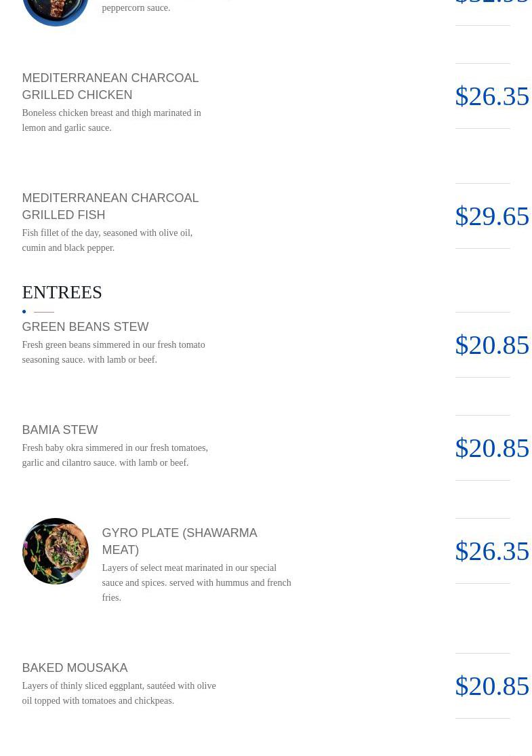
Task: Click the fresh baby okra description
Action: pyautogui.click(x=115, y=455)
